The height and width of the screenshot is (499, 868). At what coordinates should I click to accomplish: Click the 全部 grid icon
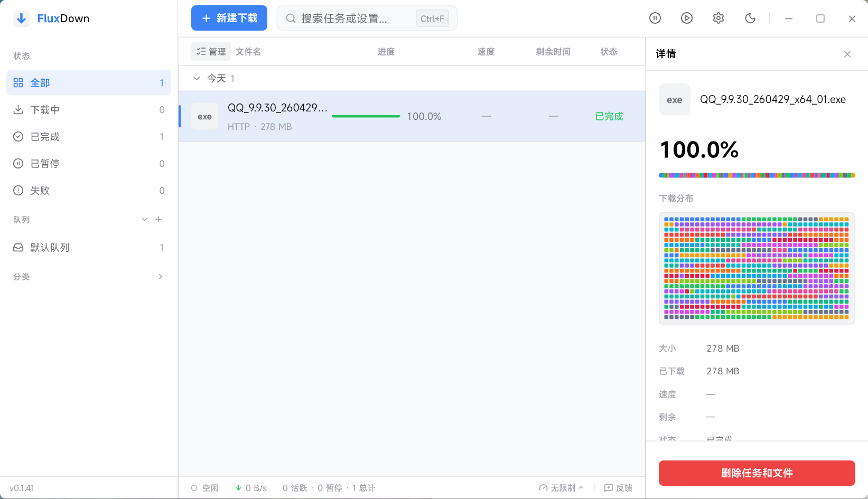[x=18, y=83]
